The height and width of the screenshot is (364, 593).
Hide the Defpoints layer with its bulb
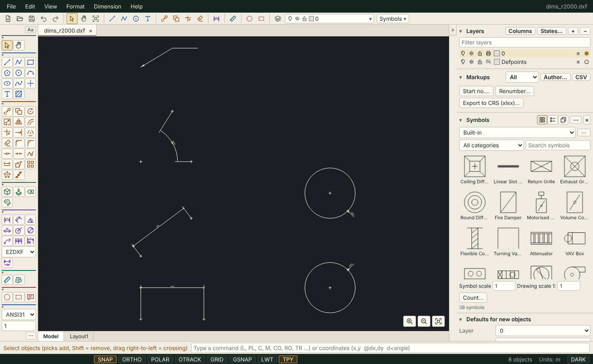[x=463, y=62]
